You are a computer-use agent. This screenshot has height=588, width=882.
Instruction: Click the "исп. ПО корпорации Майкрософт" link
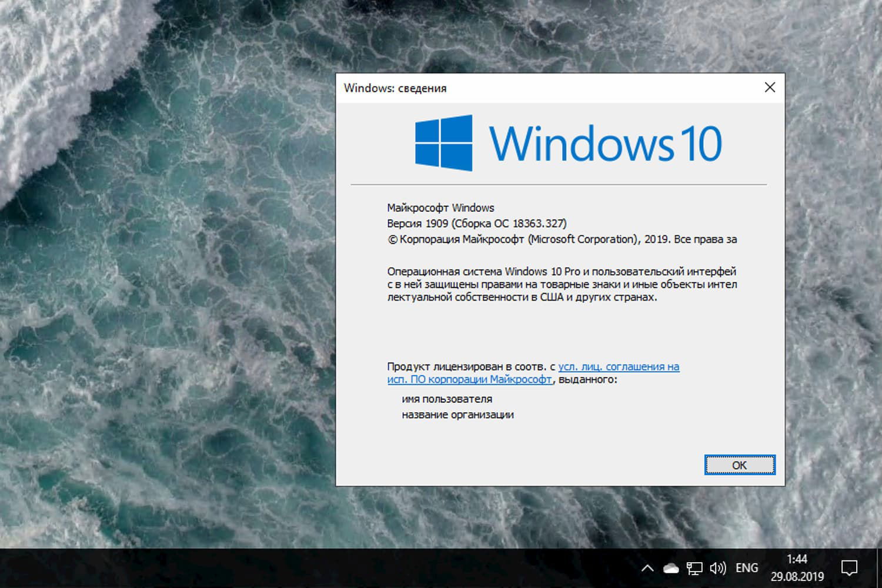(x=469, y=380)
